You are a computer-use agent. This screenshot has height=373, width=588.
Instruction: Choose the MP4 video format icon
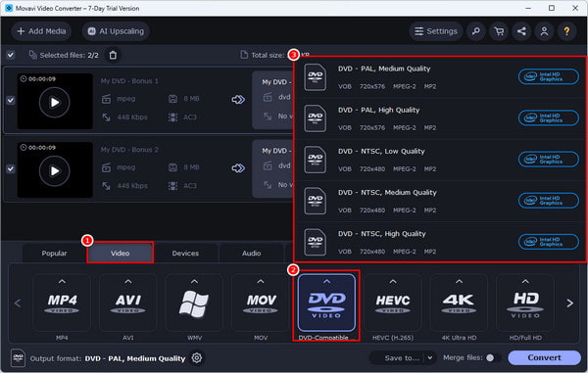(x=62, y=303)
